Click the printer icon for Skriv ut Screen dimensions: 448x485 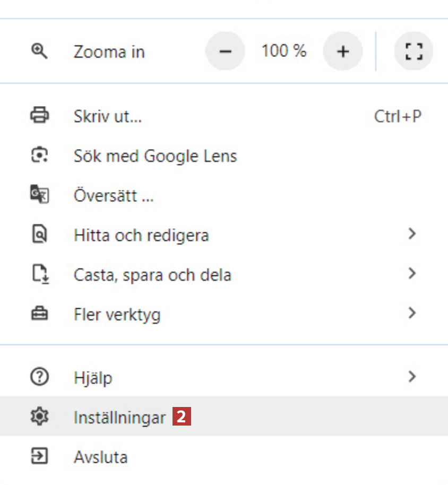[x=40, y=115]
